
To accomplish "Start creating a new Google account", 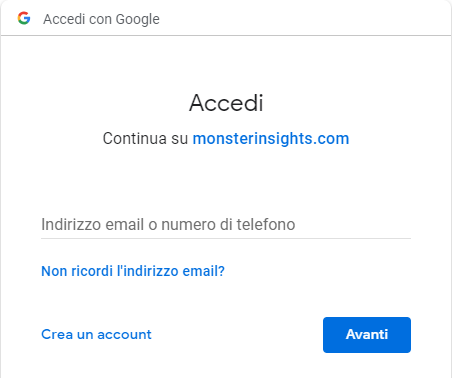I will (96, 334).
